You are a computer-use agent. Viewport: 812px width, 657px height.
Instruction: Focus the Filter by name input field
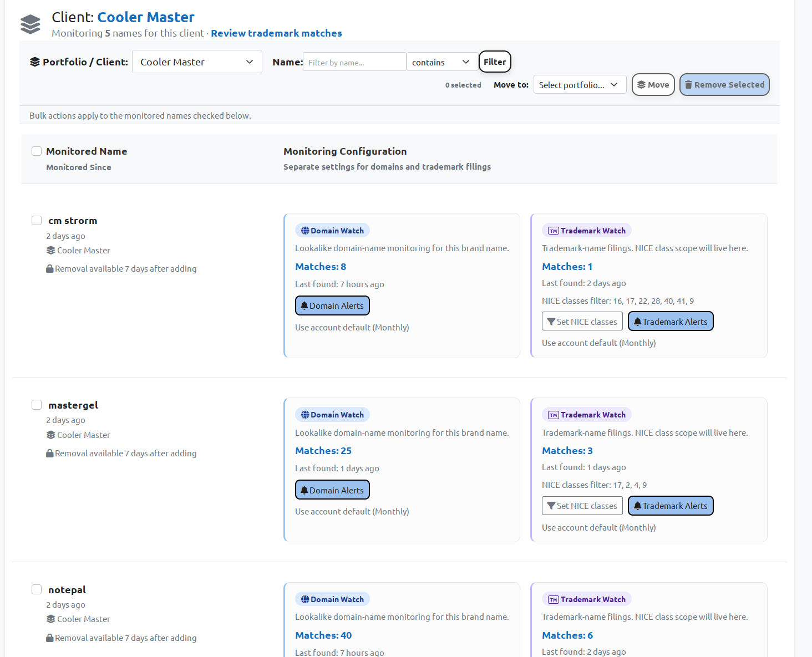click(354, 62)
